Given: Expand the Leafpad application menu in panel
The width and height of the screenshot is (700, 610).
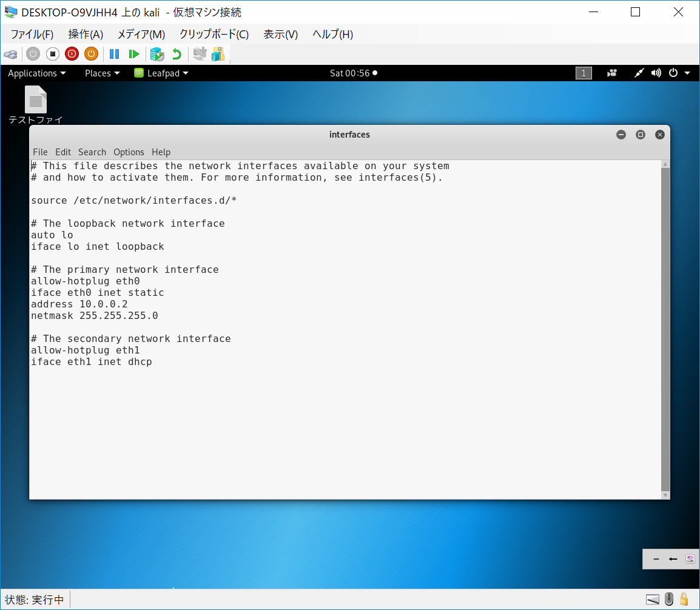Looking at the screenshot, I should point(161,73).
